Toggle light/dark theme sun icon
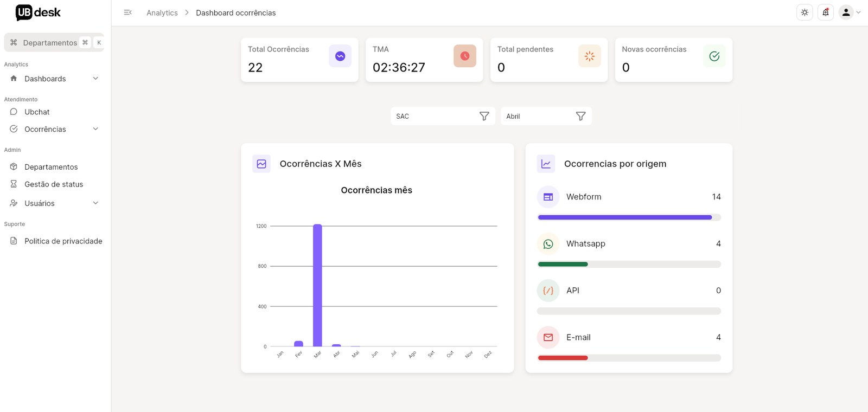 coord(805,12)
